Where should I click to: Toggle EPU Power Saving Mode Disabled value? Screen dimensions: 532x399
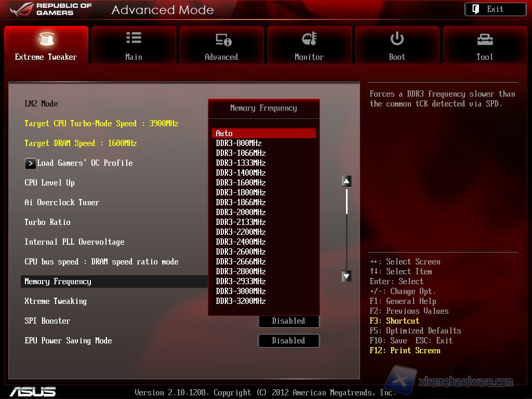pos(288,341)
